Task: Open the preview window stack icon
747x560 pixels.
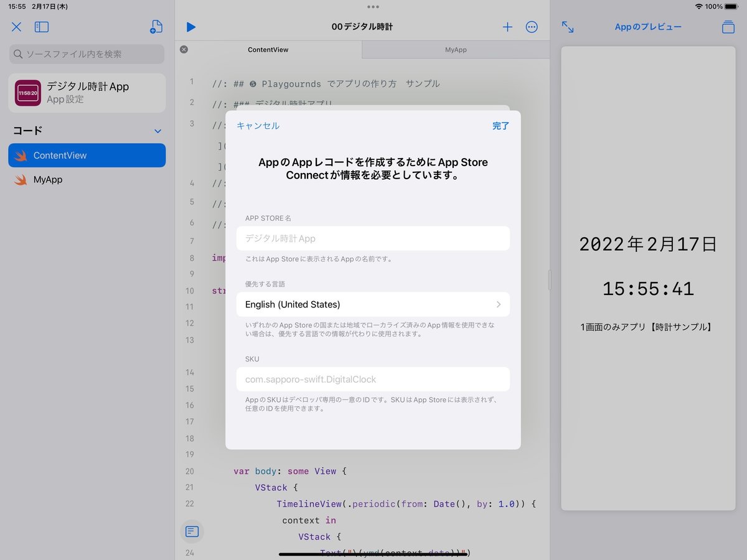Action: pyautogui.click(x=728, y=27)
